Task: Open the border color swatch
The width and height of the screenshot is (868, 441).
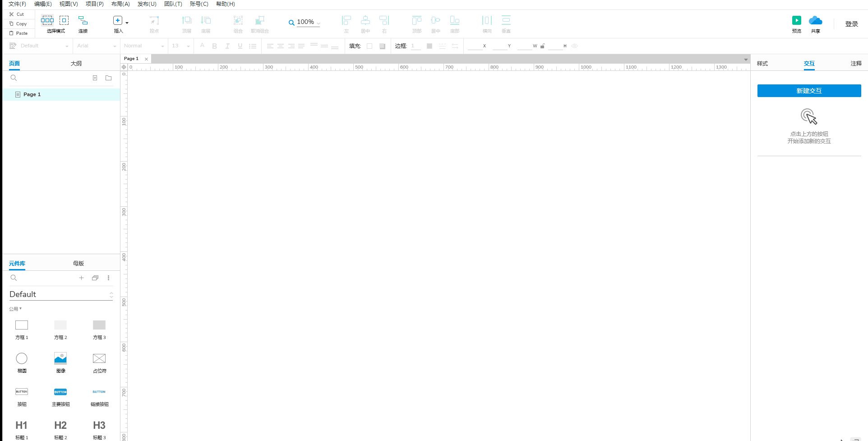Action: click(429, 46)
